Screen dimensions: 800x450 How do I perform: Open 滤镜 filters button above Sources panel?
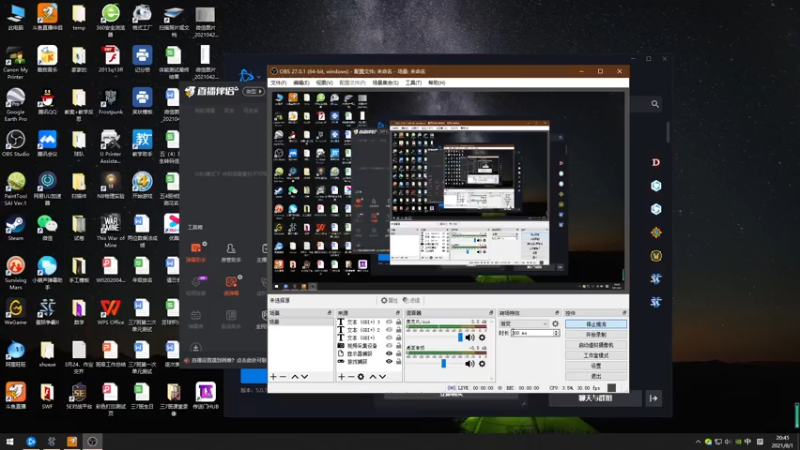[x=411, y=301]
